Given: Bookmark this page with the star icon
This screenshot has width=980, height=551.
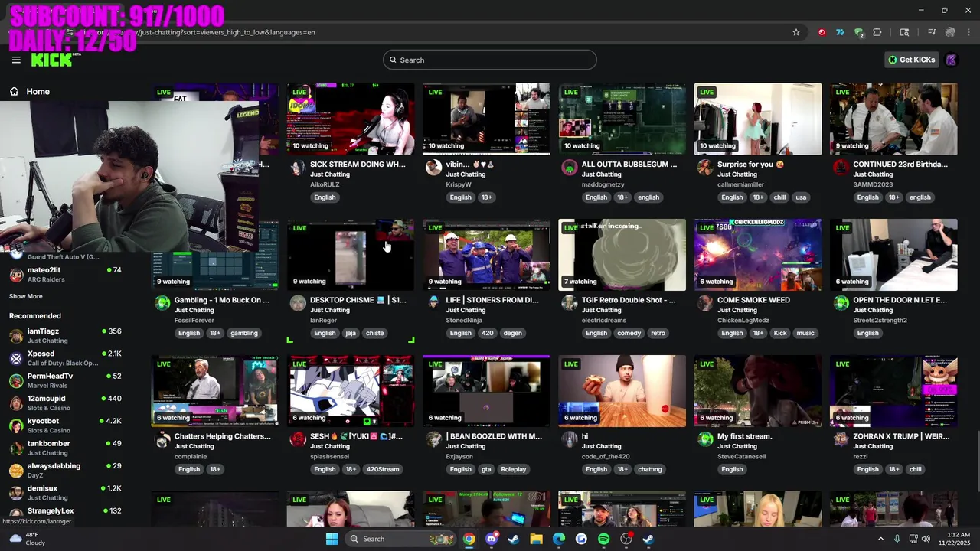Looking at the screenshot, I should [x=796, y=32].
